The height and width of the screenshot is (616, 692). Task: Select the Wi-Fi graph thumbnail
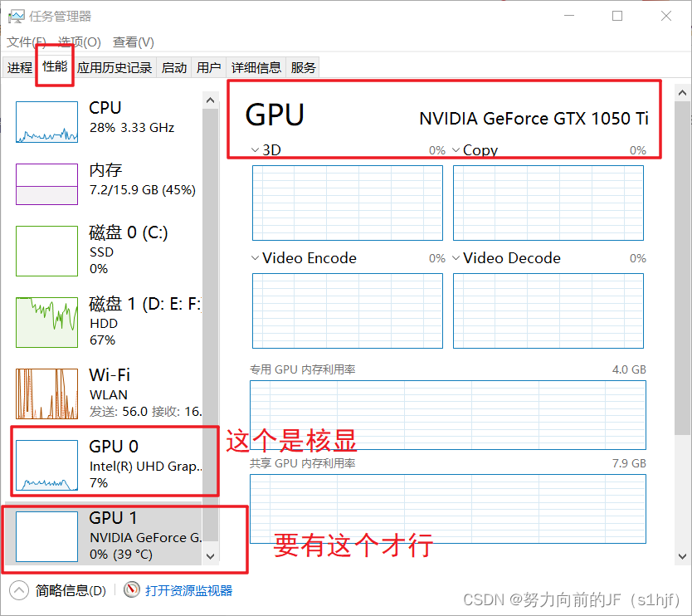(46, 394)
